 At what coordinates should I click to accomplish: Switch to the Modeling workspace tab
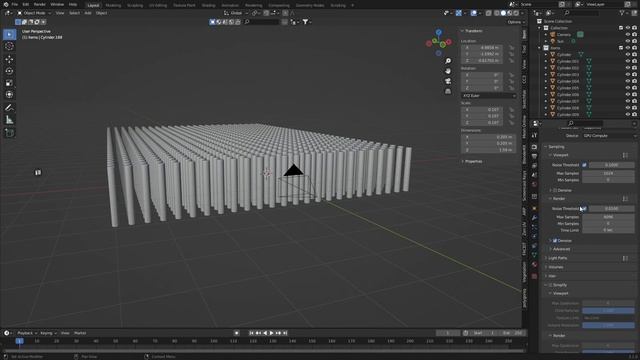[113, 5]
